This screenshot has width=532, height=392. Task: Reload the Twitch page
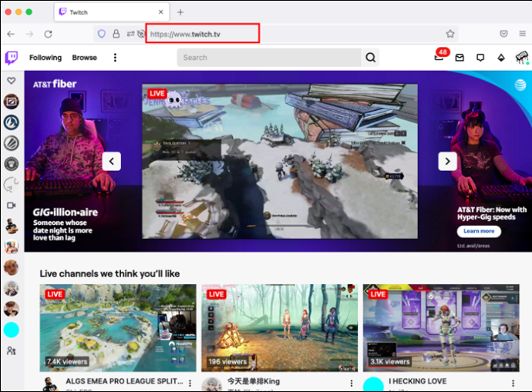pyautogui.click(x=48, y=34)
